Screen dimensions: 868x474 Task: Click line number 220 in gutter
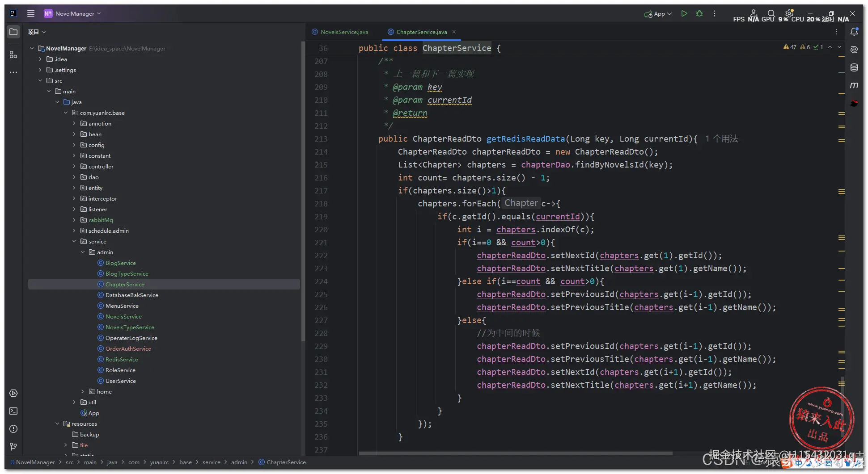coord(321,229)
